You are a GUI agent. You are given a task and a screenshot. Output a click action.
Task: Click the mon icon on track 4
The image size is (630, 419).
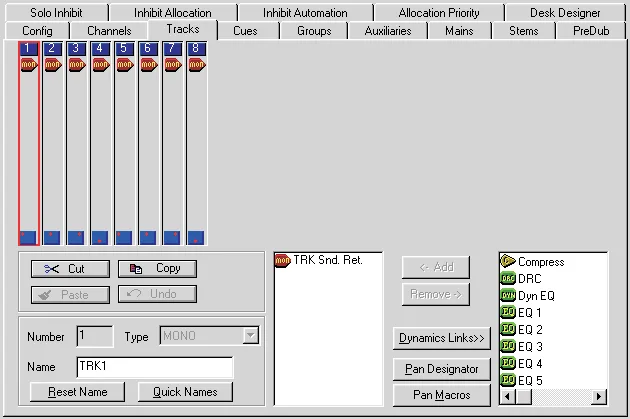point(101,64)
